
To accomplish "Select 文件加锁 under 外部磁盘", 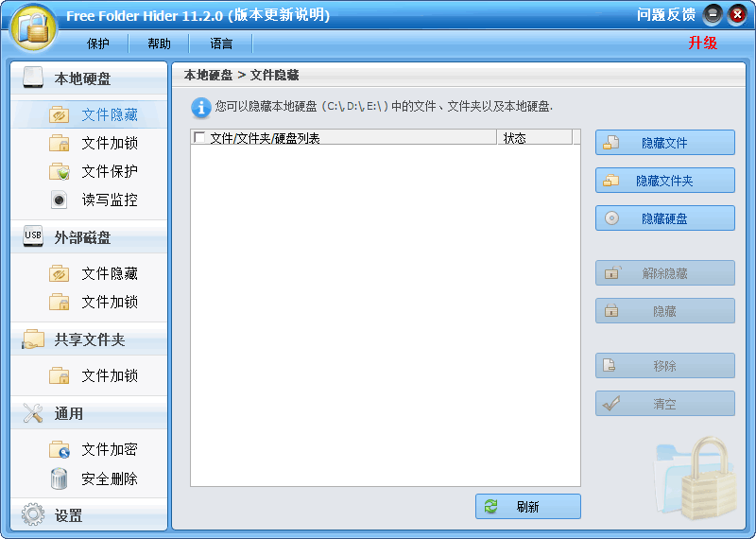I will 110,302.
